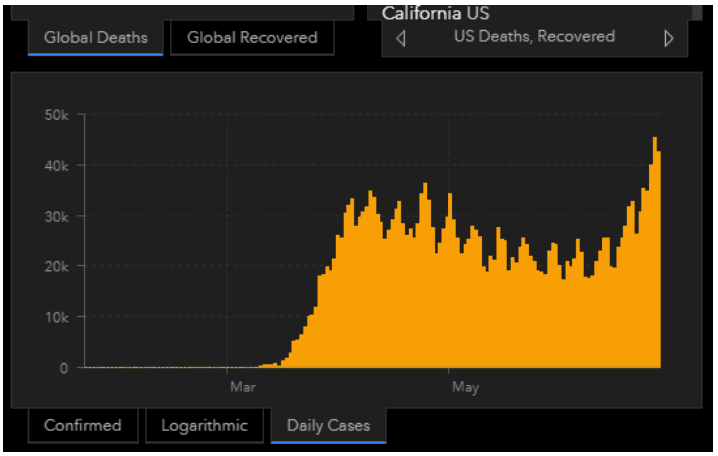The height and width of the screenshot is (456, 718).
Task: Click the 40k y-axis label
Action: (56, 166)
